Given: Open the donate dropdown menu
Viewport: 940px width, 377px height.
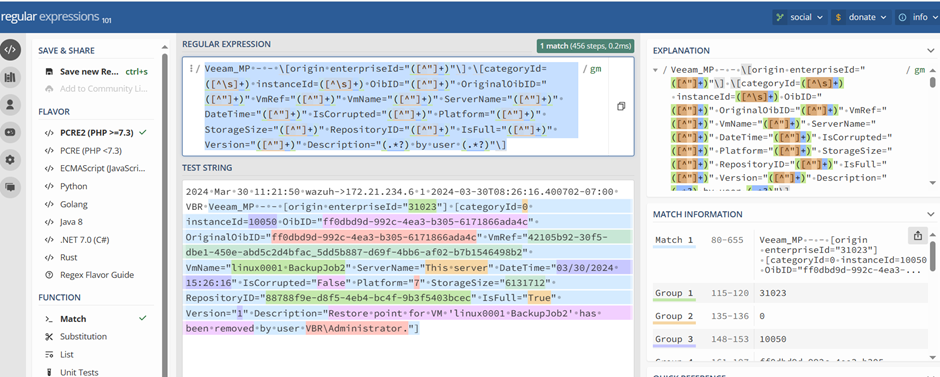Looking at the screenshot, I should coord(860,17).
